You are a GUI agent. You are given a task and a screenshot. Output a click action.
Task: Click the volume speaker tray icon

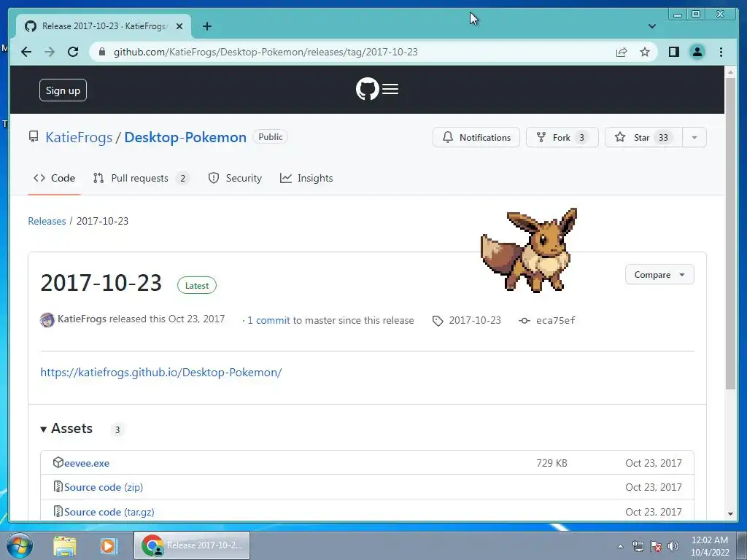coord(673,546)
